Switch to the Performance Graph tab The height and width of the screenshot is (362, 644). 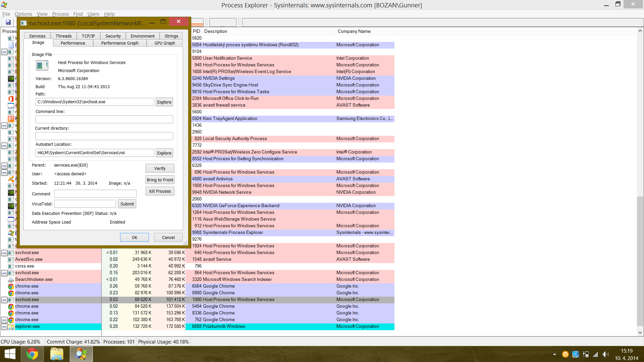(x=120, y=43)
